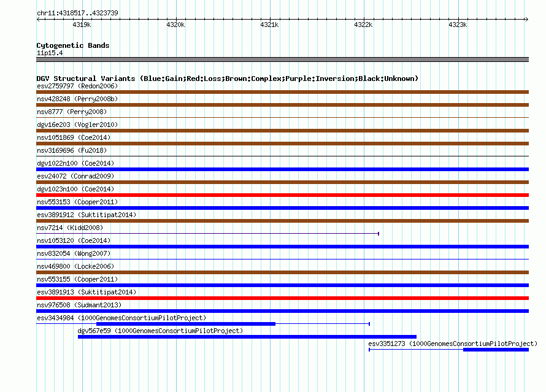
Task: Click the esv3351273 thick blue segment
Action: point(496,350)
